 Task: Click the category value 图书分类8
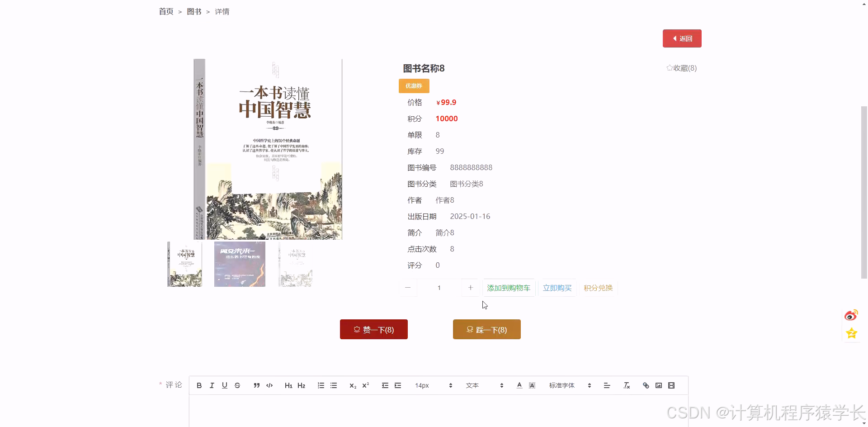tap(467, 184)
